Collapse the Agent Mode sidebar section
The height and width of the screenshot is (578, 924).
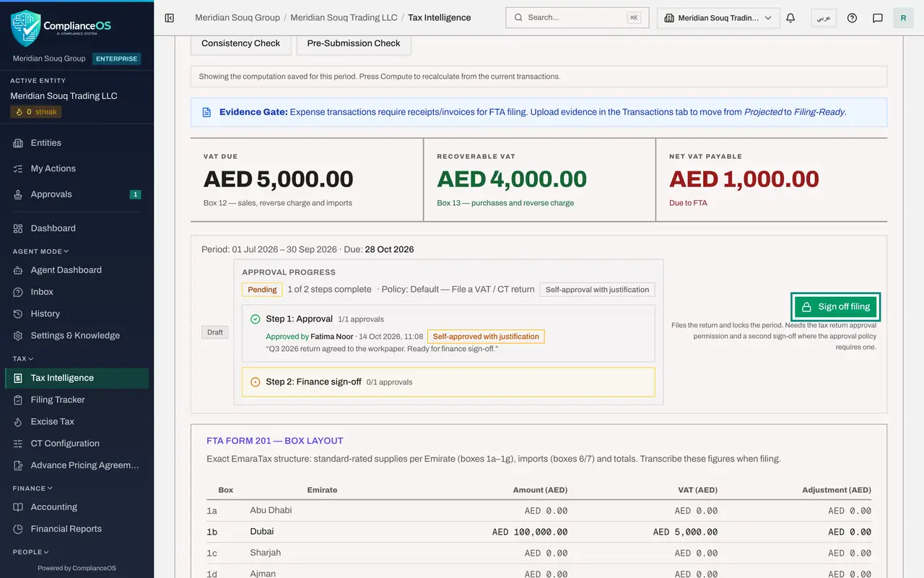40,251
